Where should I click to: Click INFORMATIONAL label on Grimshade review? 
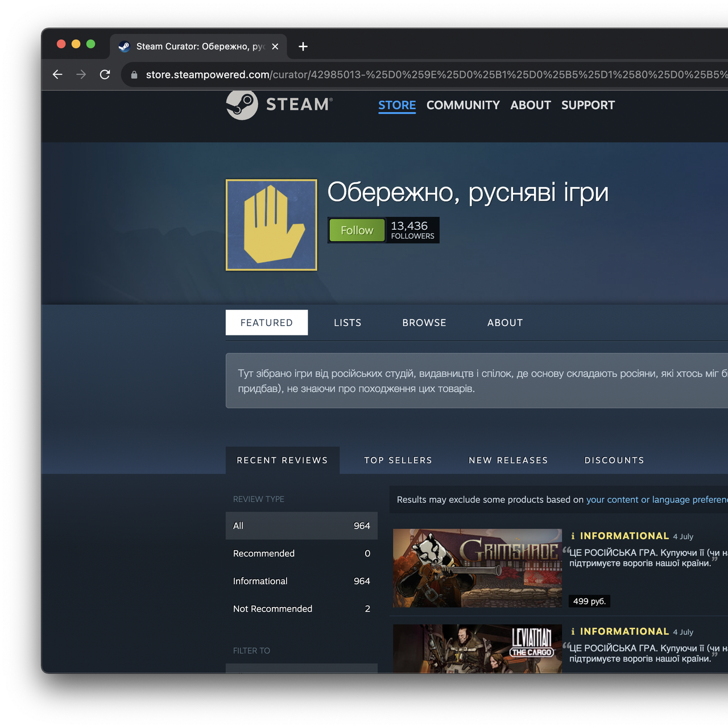624,536
